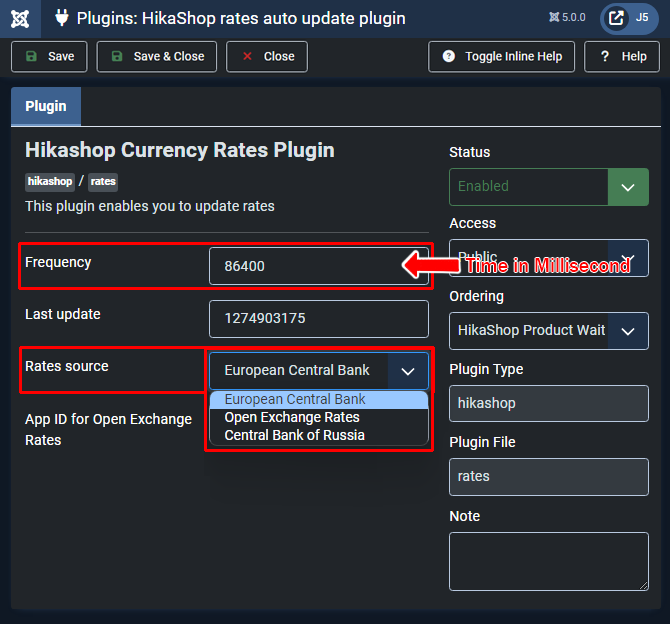Click the J5 user menu label
670x624 pixels.
(x=642, y=18)
